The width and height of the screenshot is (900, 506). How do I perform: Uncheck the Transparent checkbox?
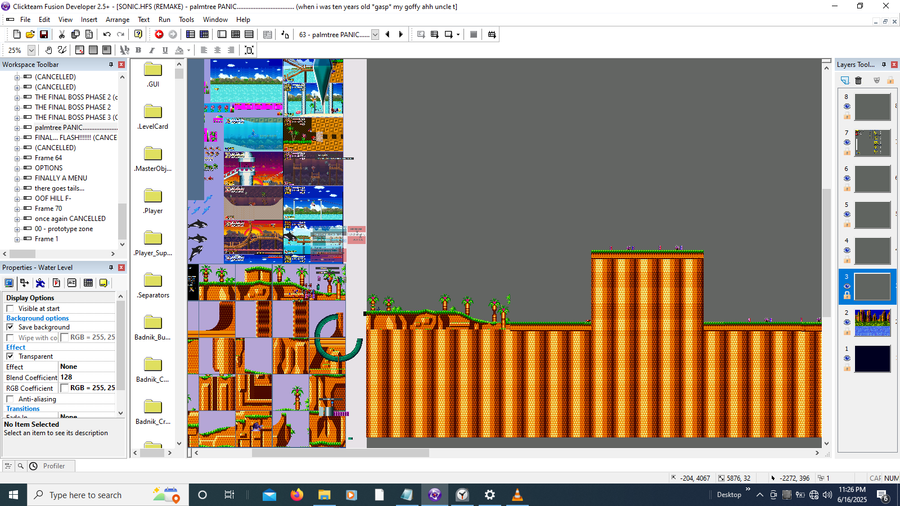(10, 356)
